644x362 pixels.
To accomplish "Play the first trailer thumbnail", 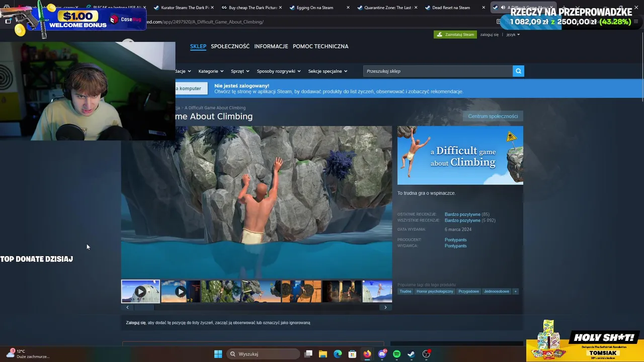I will coord(140,292).
